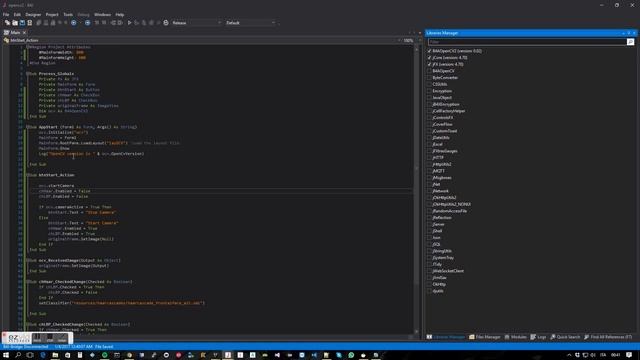Open the File menu
The height and width of the screenshot is (360, 640).
pos(6,14)
